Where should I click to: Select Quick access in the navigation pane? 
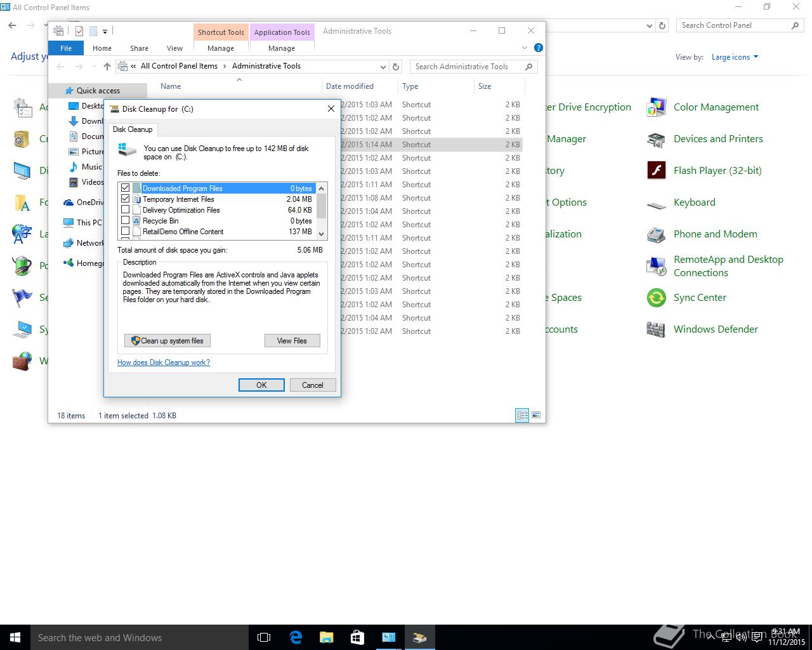pos(98,91)
